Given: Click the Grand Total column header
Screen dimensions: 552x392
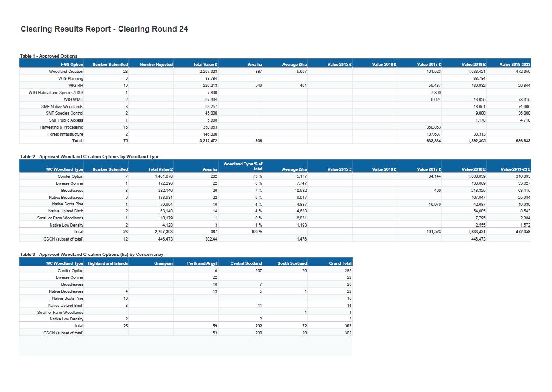Looking at the screenshot, I should pyautogui.click(x=340, y=263).
